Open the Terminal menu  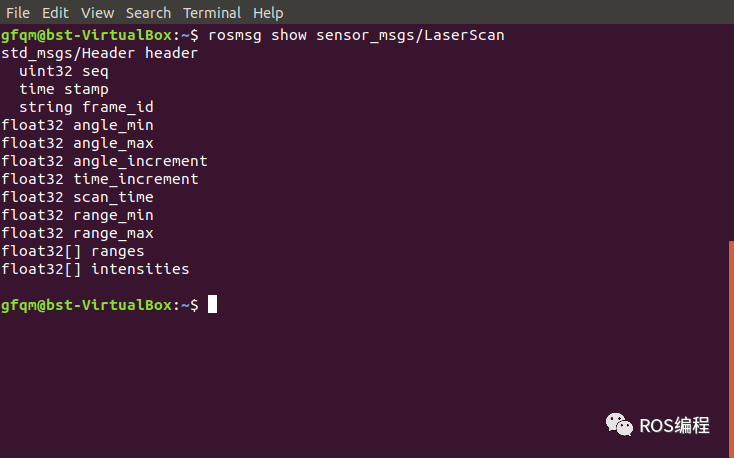point(212,13)
